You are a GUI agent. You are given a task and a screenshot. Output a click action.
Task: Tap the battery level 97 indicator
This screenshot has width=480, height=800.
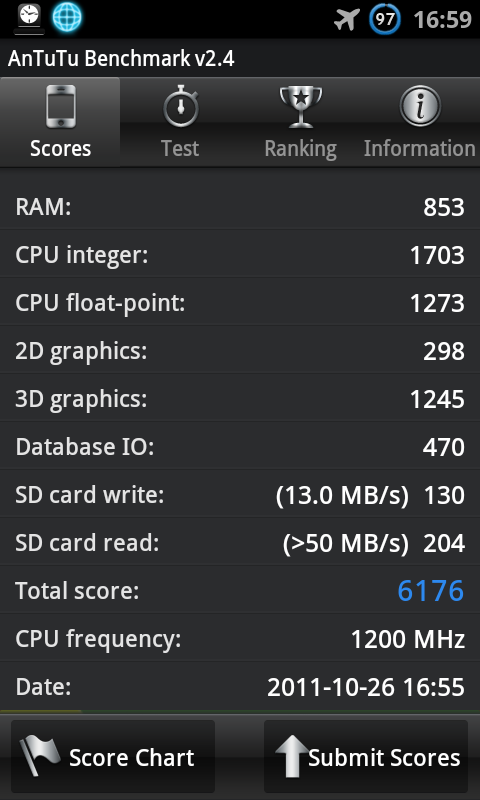385,20
